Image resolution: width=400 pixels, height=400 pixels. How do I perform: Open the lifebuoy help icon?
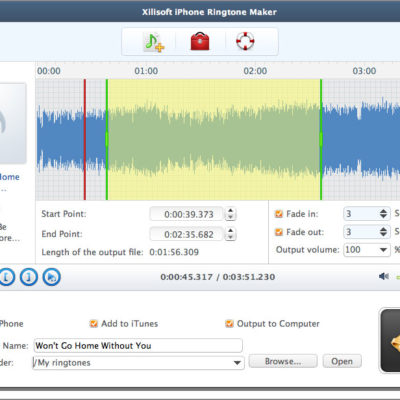click(245, 41)
